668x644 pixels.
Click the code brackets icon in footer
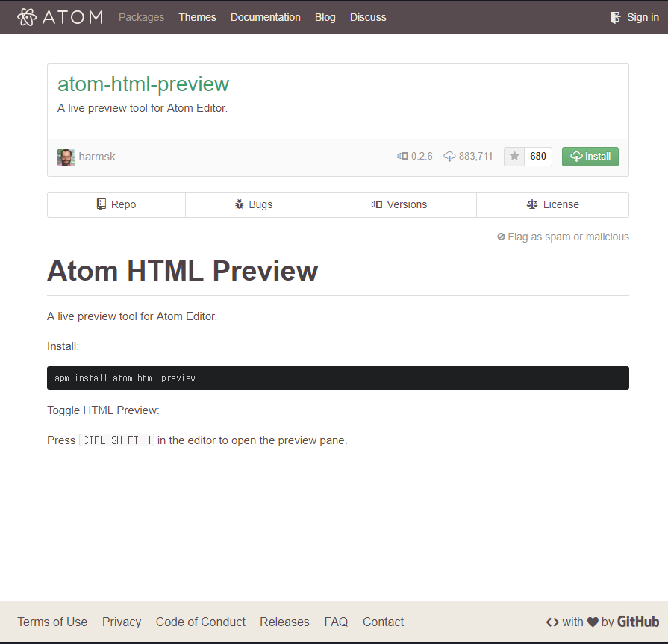552,622
